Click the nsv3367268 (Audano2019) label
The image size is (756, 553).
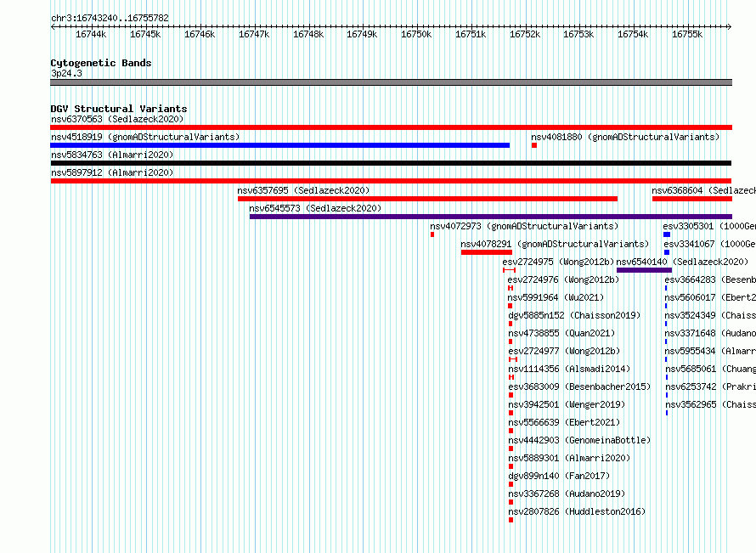(567, 494)
